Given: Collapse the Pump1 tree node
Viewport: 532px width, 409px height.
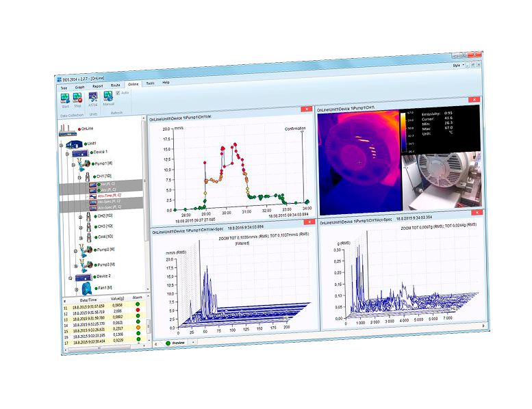Looking at the screenshot, I should click(74, 166).
